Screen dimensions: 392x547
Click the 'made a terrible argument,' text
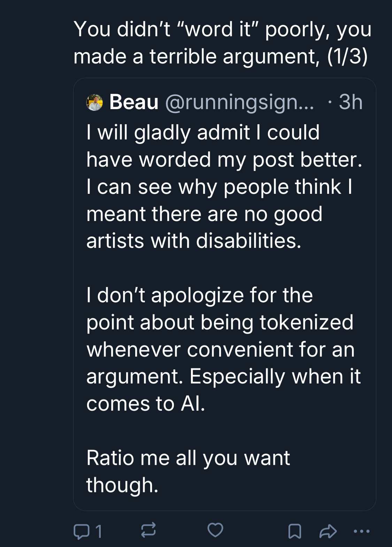(197, 56)
